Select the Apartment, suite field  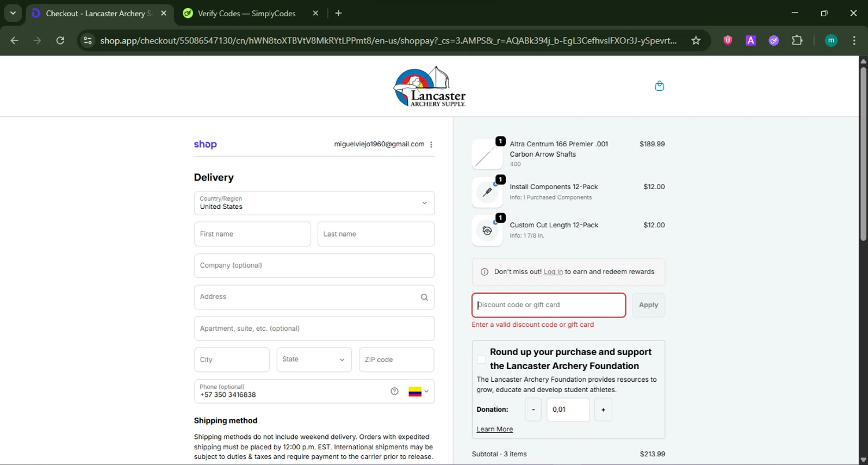tap(314, 329)
